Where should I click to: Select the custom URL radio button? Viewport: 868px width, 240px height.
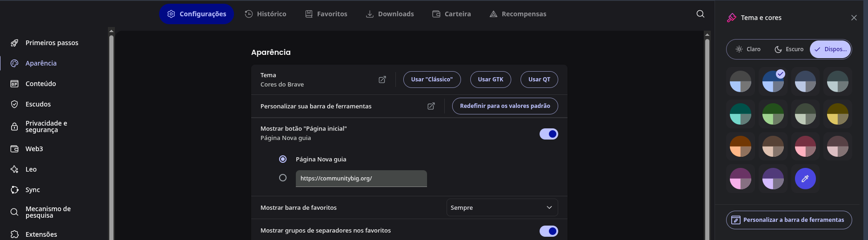tap(283, 178)
